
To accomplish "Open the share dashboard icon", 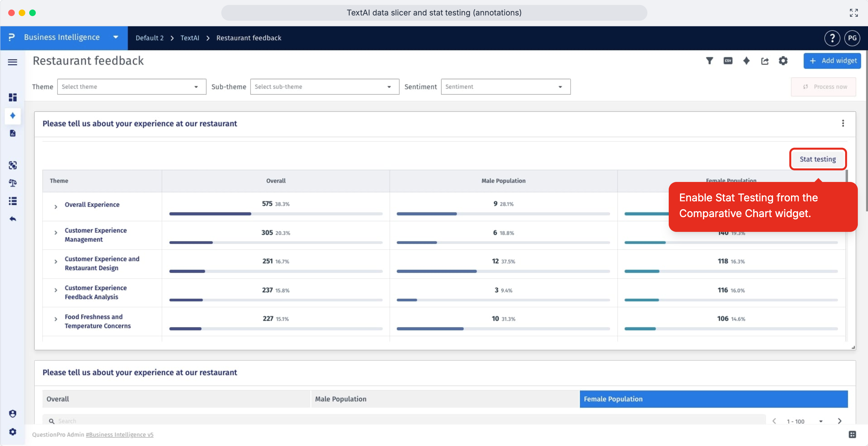I will tap(765, 61).
